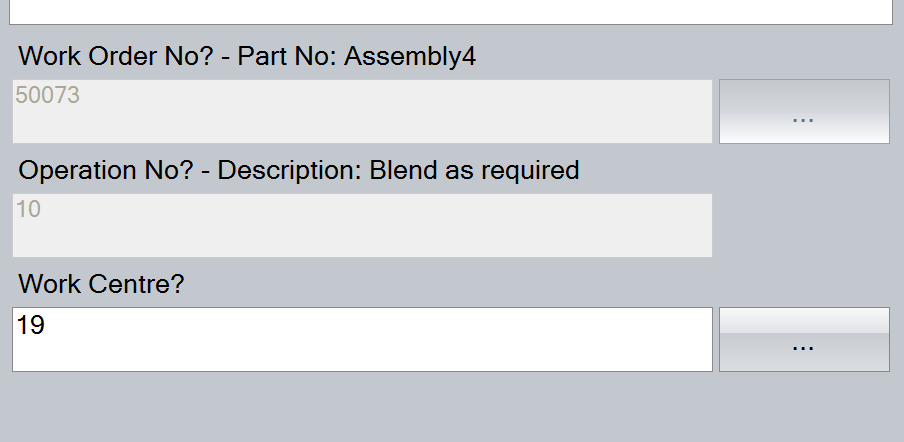904x442 pixels.
Task: Click empty space right of value 10
Action: tap(400, 211)
